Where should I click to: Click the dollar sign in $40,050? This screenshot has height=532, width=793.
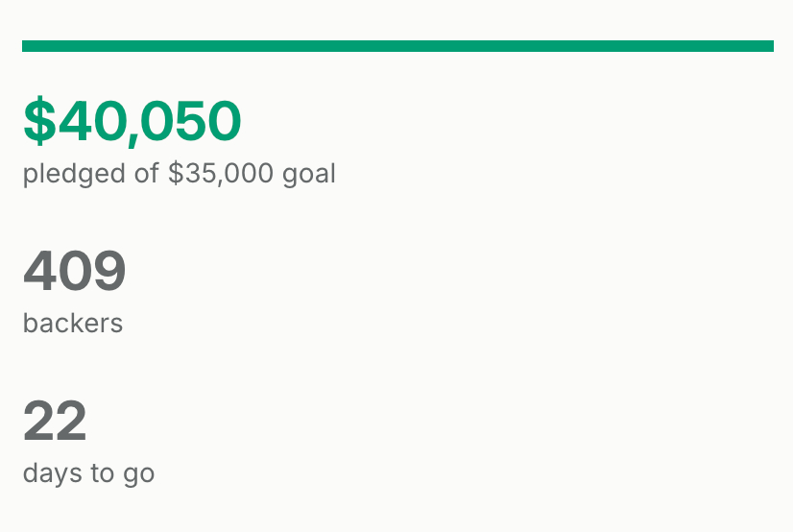point(39,122)
